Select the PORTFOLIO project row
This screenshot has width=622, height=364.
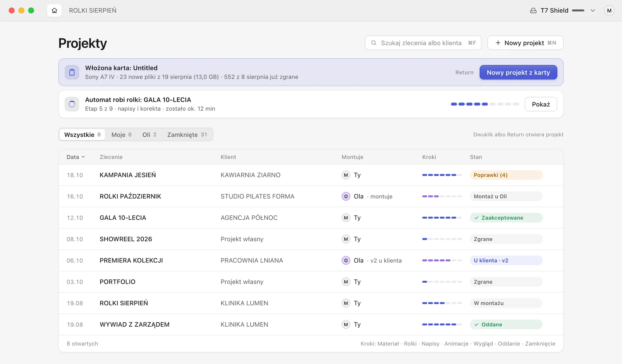click(311, 282)
